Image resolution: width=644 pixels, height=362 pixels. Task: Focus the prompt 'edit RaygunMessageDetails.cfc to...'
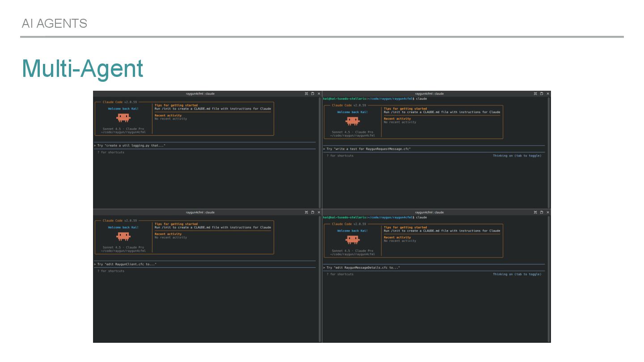pos(434,268)
